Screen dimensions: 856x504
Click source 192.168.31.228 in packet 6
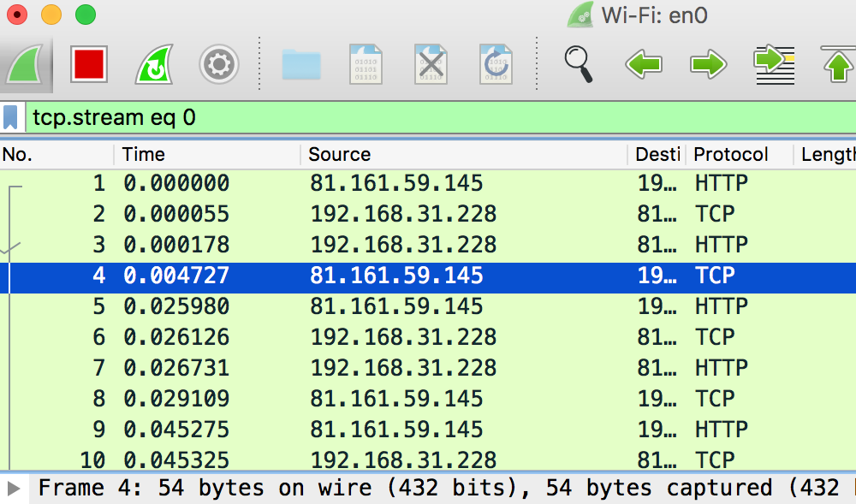pos(403,337)
